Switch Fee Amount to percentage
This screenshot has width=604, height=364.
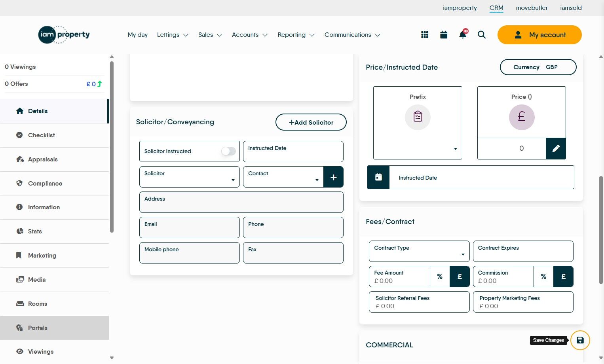[x=440, y=277]
